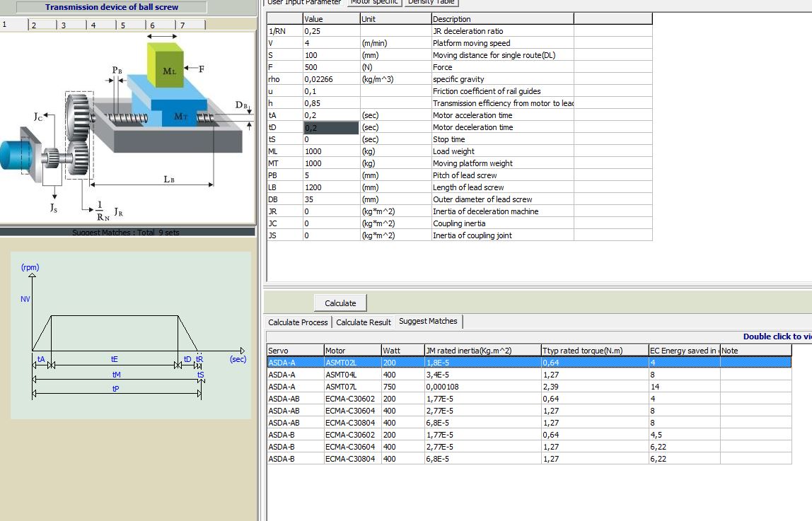The height and width of the screenshot is (521, 812).
Task: Open the Motor specific tab
Action: 374,3
